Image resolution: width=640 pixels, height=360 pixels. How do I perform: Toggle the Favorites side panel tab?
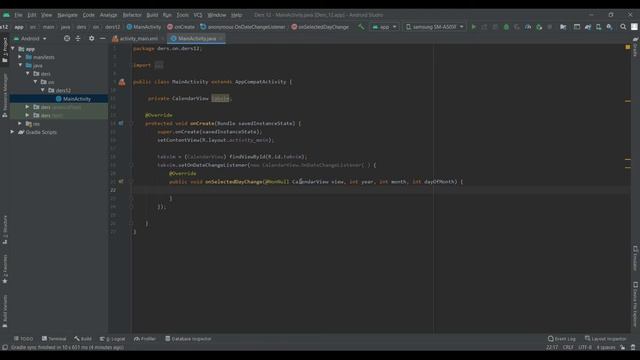pos(5,269)
